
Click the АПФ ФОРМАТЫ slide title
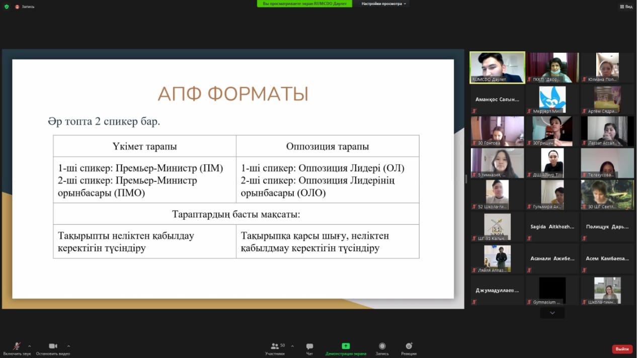[233, 94]
